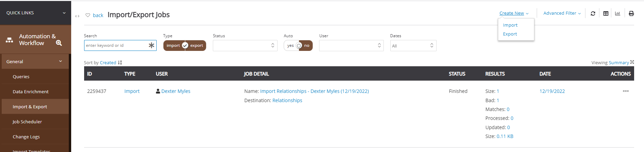Screen dimensions: 644x152
Task: Click the 0.11 KB size link
Action: [505, 136]
